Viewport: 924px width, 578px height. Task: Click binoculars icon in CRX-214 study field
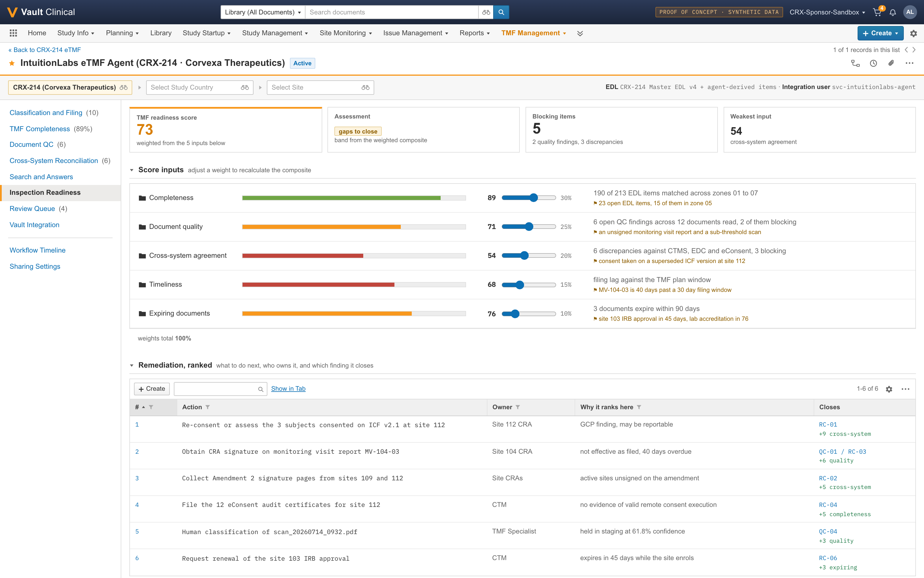[124, 88]
